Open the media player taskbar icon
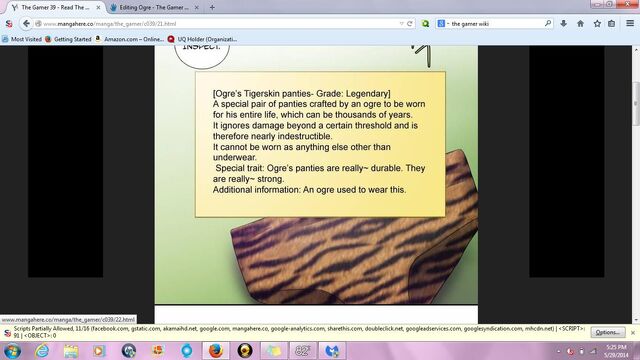This screenshot has width=640, height=360. tap(99, 351)
